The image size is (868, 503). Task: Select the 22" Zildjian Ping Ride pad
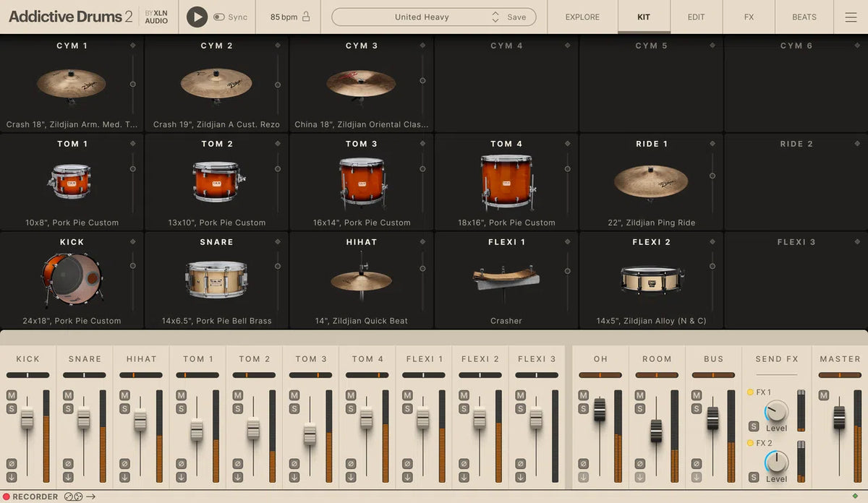[651, 181]
